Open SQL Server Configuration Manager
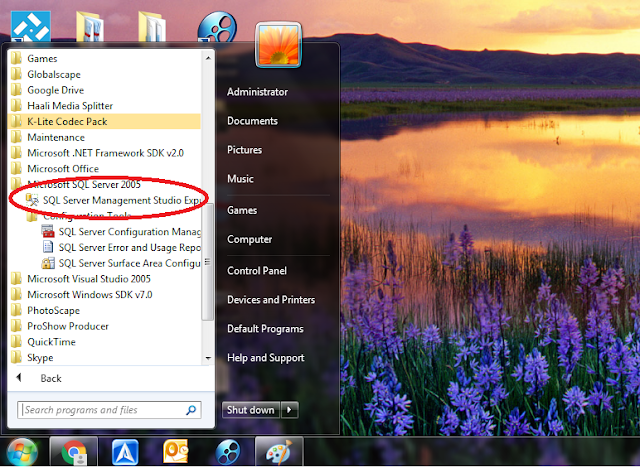Image resolution: width=640 pixels, height=468 pixels. point(120,232)
